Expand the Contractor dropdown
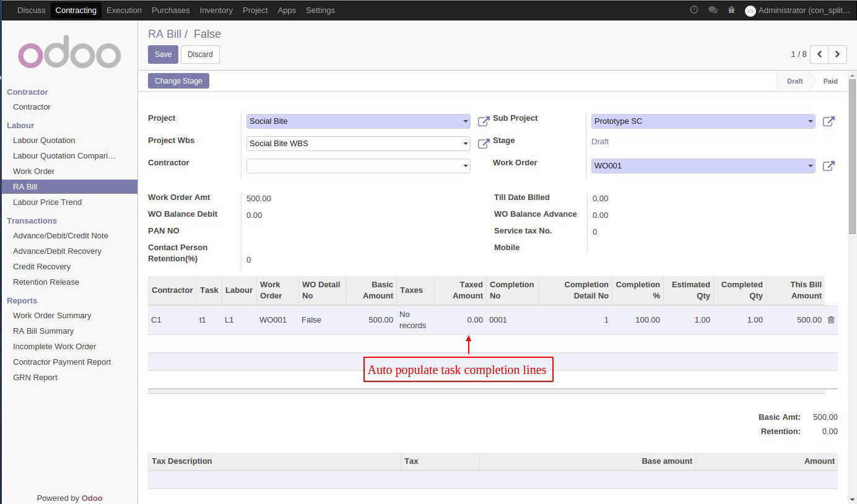This screenshot has height=504, width=857. [x=466, y=166]
